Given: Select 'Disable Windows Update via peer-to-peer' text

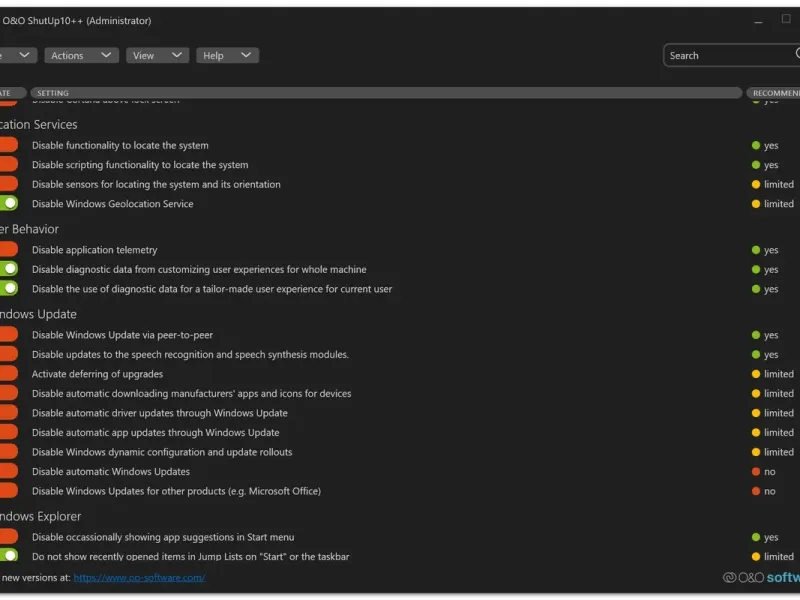Looking at the screenshot, I should coord(122,335).
